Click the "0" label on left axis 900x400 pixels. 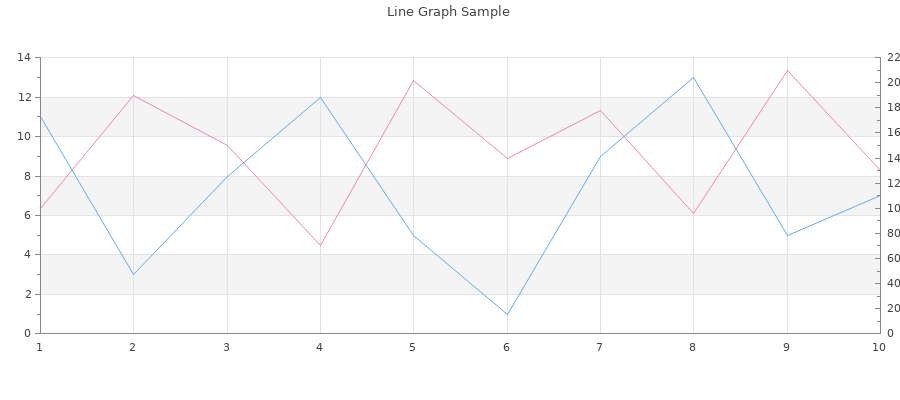click(x=27, y=333)
